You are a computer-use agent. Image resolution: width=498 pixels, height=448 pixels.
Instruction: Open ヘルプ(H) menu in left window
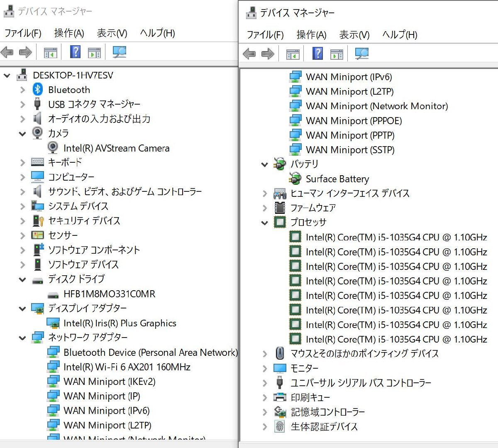(157, 33)
